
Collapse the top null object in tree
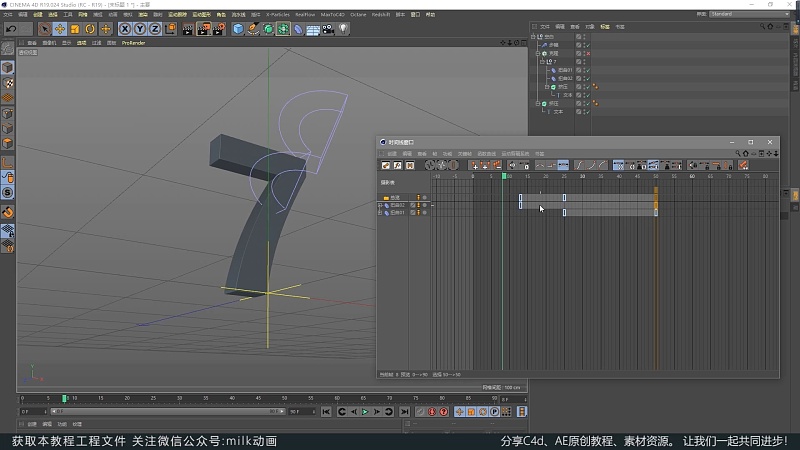(534, 37)
